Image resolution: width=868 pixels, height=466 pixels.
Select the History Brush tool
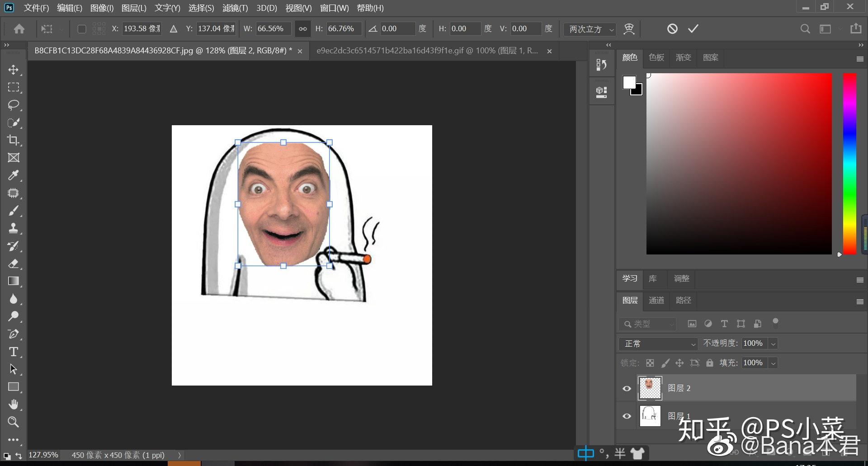[x=14, y=246]
